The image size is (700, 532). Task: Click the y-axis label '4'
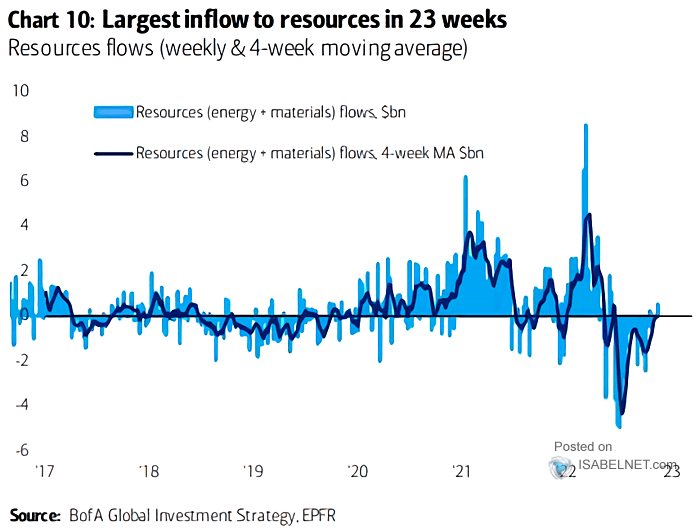point(24,225)
